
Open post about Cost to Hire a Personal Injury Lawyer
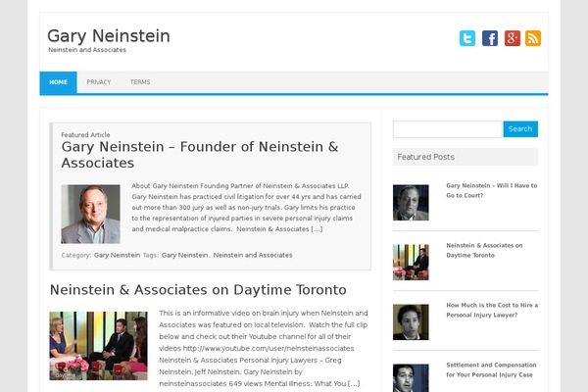point(492,311)
